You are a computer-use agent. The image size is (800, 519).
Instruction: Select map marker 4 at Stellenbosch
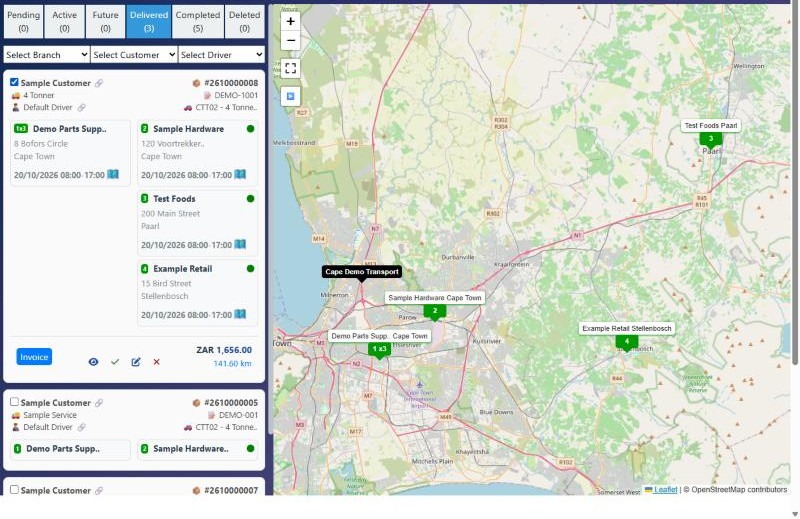(x=627, y=342)
